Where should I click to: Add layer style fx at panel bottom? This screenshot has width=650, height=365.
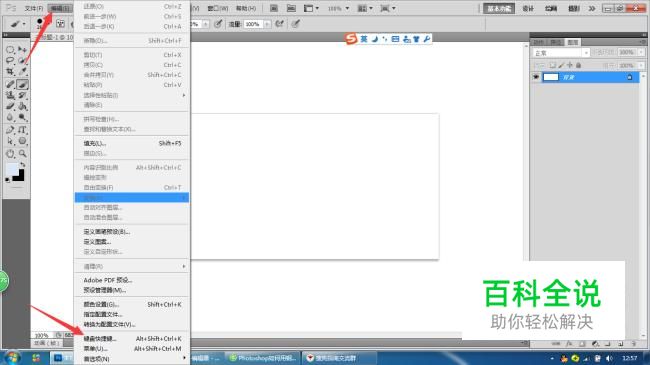(570, 344)
